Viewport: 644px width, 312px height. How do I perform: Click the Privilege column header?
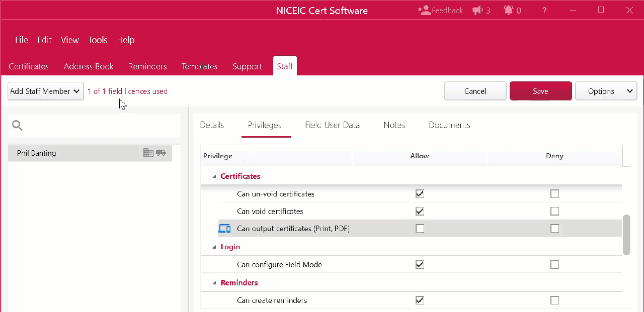click(276, 156)
